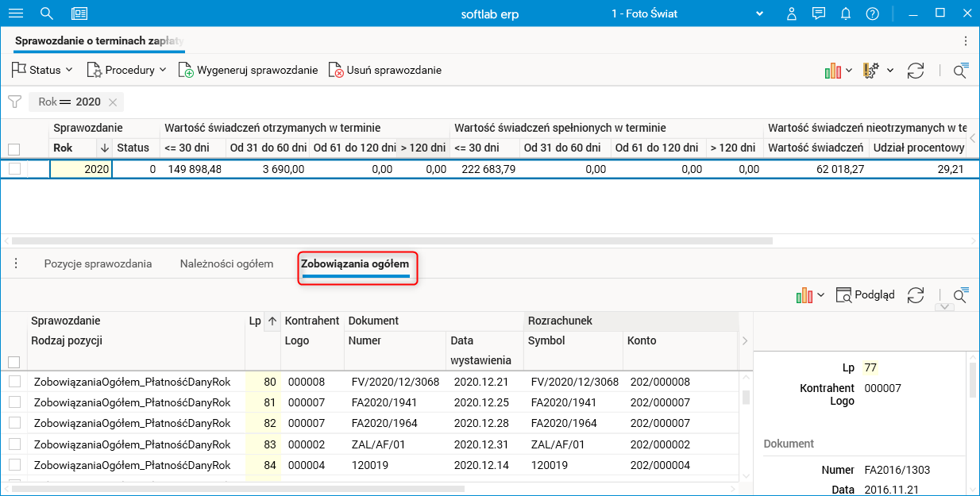Click the upper table horizontal scrollbar
The image size is (980, 496).
[x=392, y=240]
